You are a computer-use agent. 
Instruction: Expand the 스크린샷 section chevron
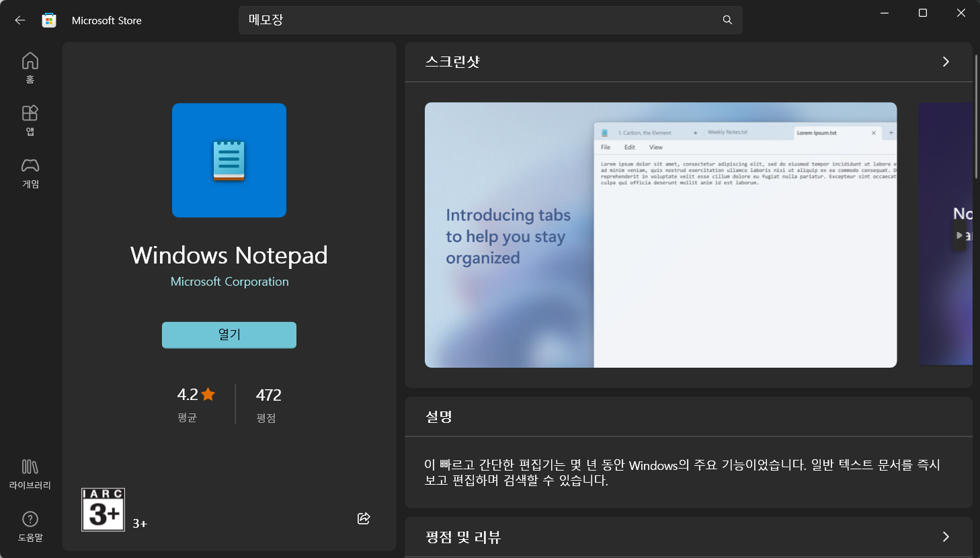click(x=945, y=61)
